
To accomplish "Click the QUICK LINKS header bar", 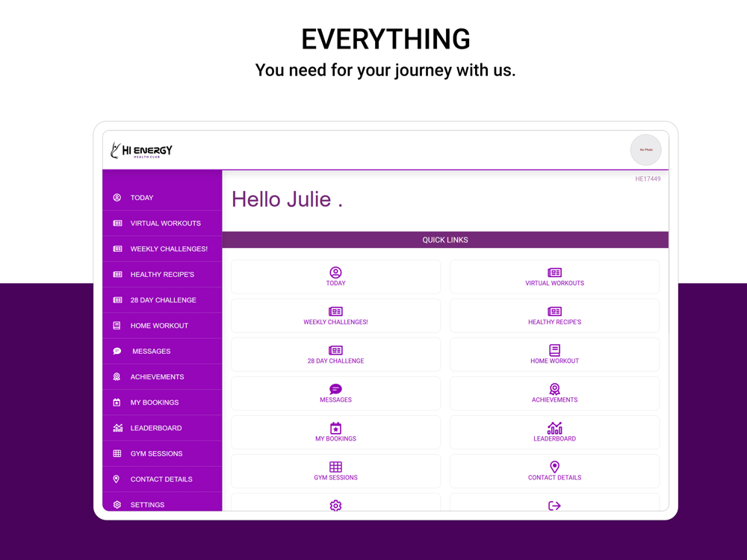I will pos(445,240).
